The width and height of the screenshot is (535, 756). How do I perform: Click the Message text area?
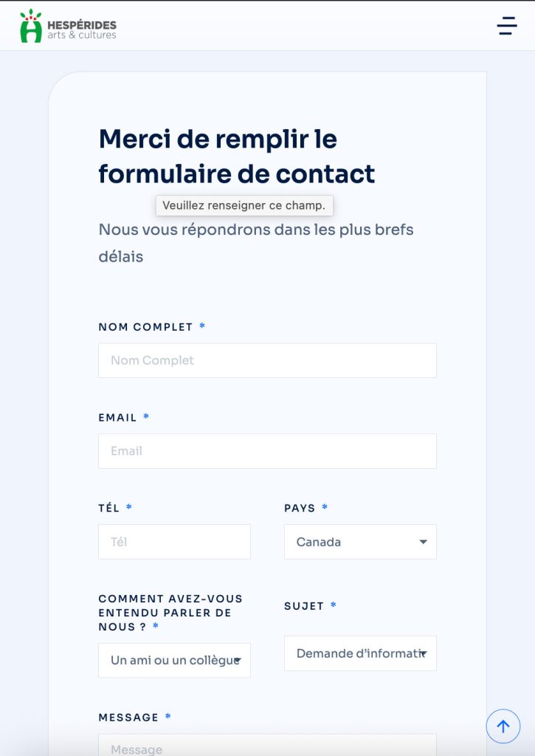point(267,747)
